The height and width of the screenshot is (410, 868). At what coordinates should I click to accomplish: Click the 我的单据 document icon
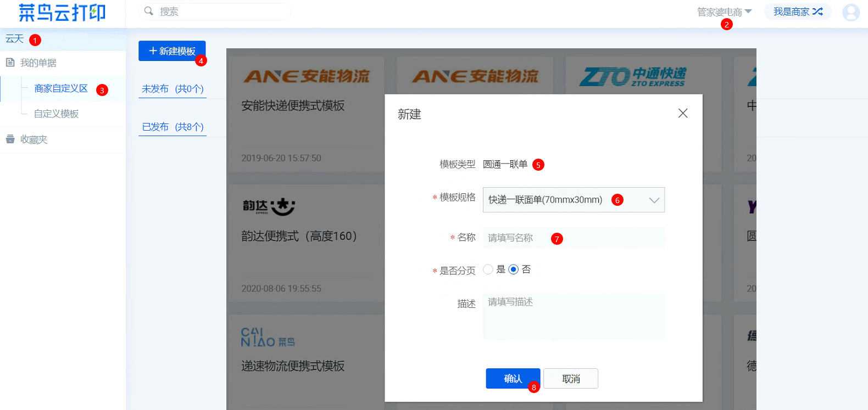(10, 63)
